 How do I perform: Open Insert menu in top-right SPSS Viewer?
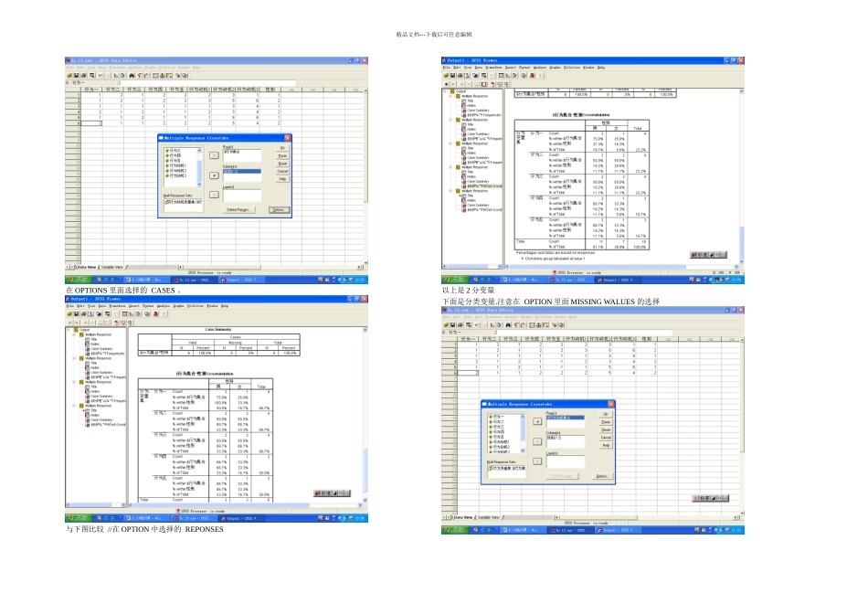[511, 68]
